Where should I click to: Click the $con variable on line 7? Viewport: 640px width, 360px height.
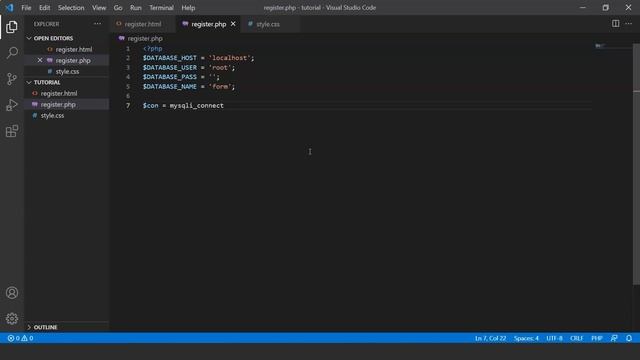pyautogui.click(x=151, y=105)
